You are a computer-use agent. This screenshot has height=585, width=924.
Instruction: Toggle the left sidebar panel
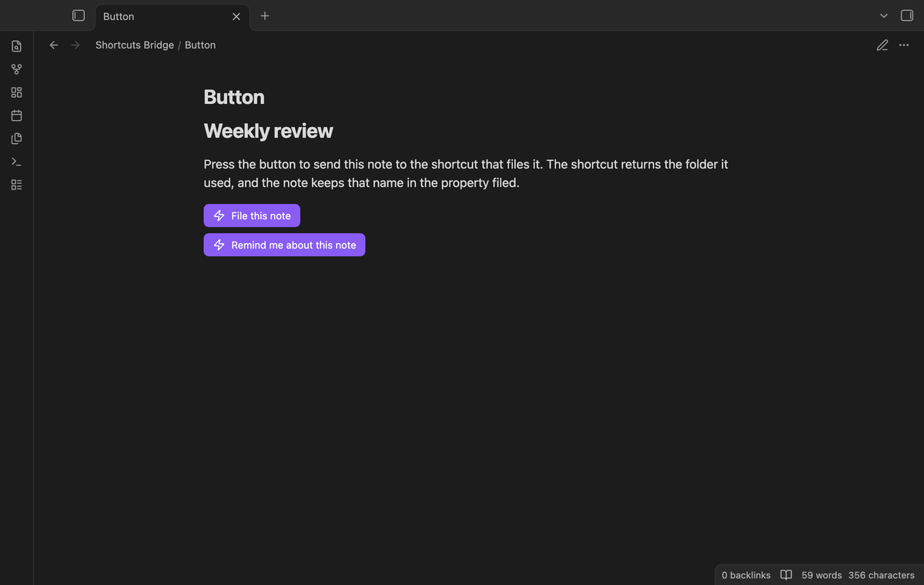pyautogui.click(x=79, y=15)
